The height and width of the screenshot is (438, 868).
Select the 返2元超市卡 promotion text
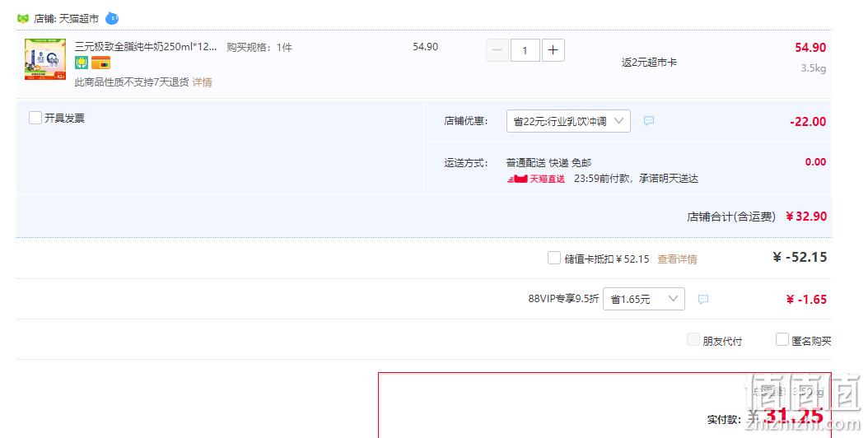(x=649, y=62)
